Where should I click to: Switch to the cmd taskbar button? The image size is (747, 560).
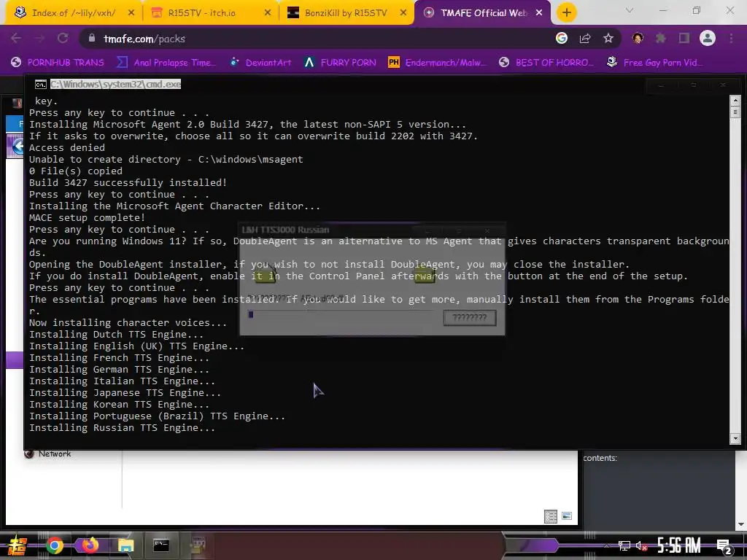point(161,545)
